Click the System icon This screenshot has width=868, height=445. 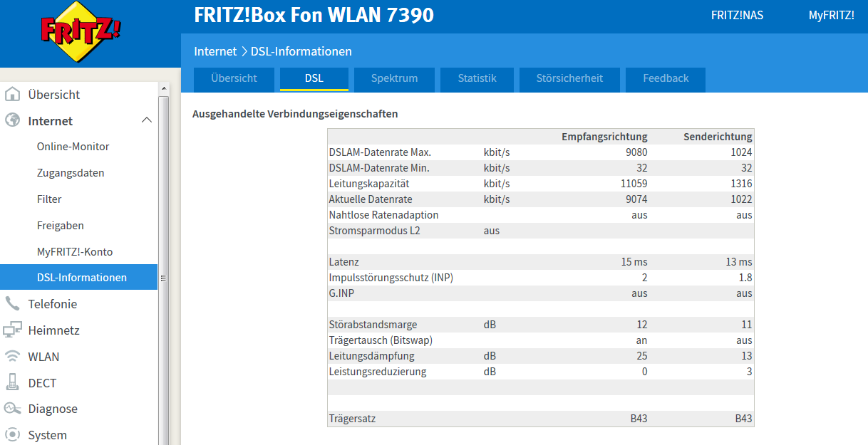click(x=12, y=435)
